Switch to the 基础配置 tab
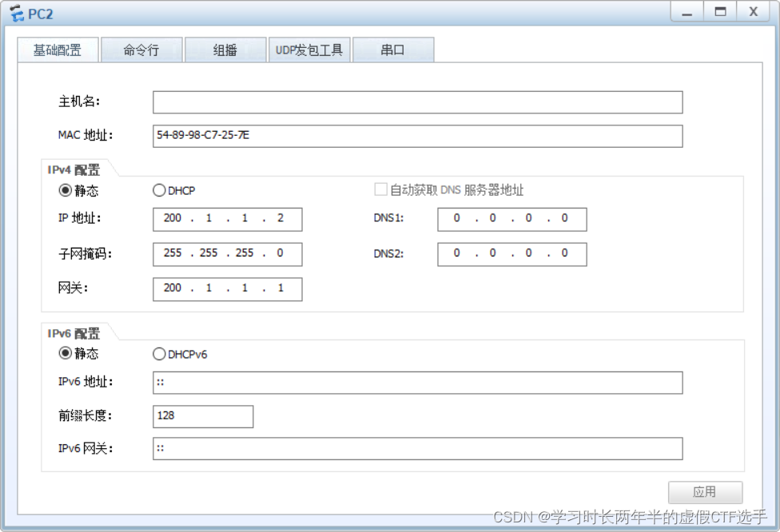This screenshot has width=780, height=532. 58,50
